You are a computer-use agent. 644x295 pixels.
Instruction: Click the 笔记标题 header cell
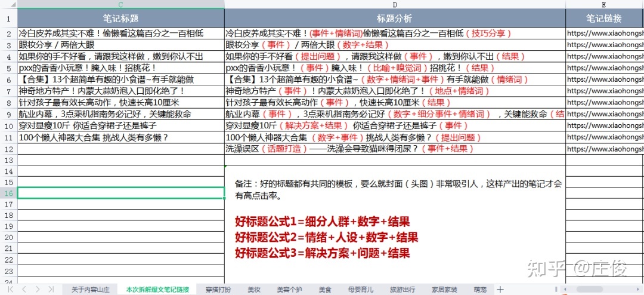tap(121, 19)
